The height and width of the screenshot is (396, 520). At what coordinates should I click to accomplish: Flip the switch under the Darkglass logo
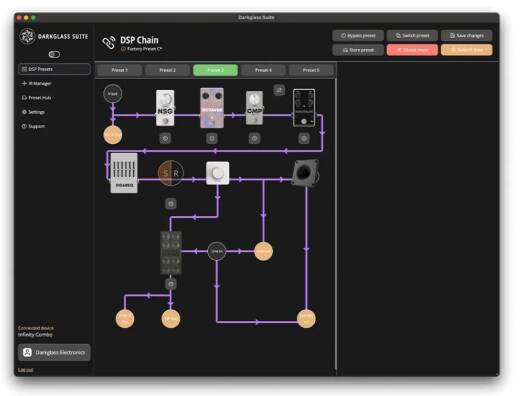[x=54, y=54]
